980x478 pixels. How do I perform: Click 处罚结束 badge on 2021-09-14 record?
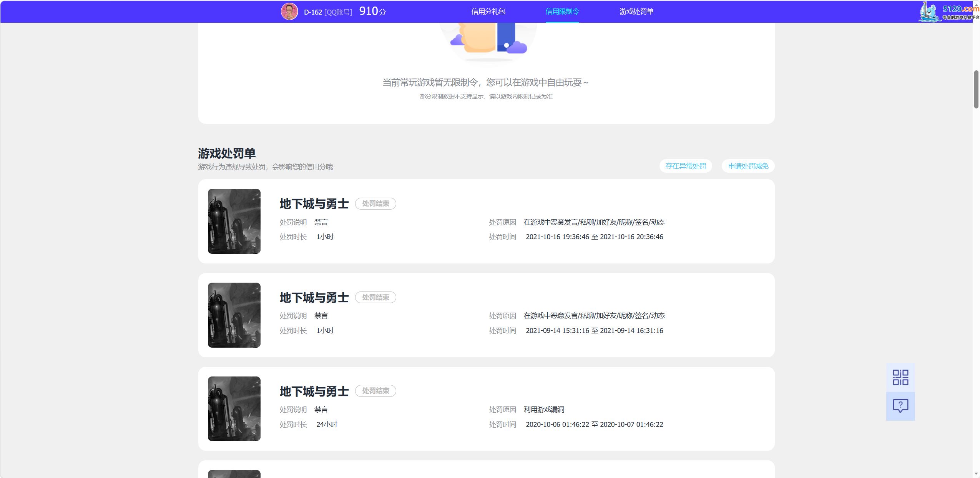(375, 297)
